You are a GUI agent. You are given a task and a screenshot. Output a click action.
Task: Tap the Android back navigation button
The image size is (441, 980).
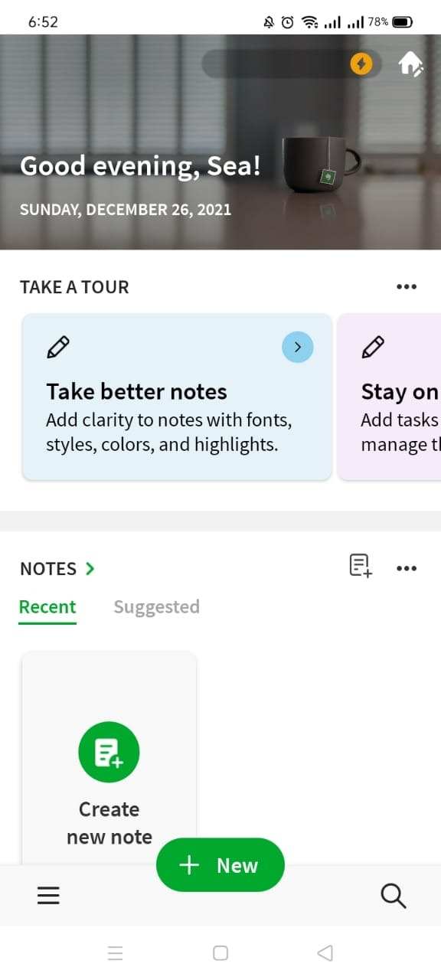pyautogui.click(x=325, y=953)
